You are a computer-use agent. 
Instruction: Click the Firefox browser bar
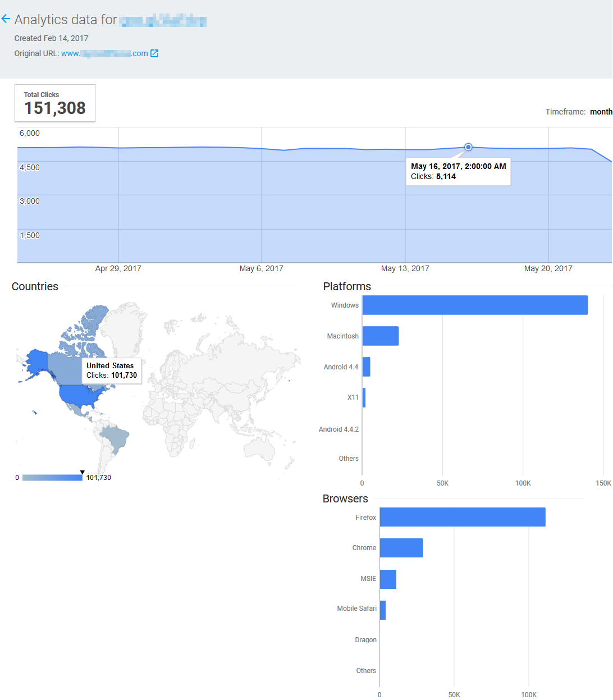coord(463,517)
